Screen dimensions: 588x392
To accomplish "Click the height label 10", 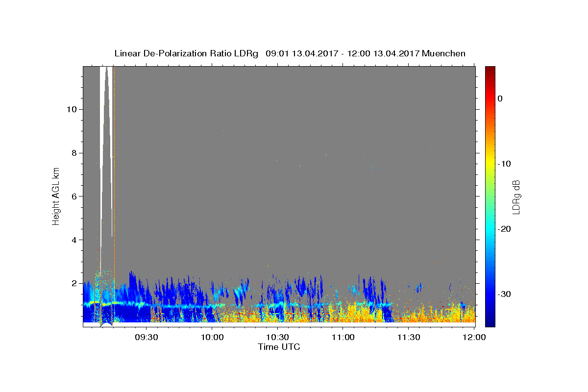I will (72, 109).
